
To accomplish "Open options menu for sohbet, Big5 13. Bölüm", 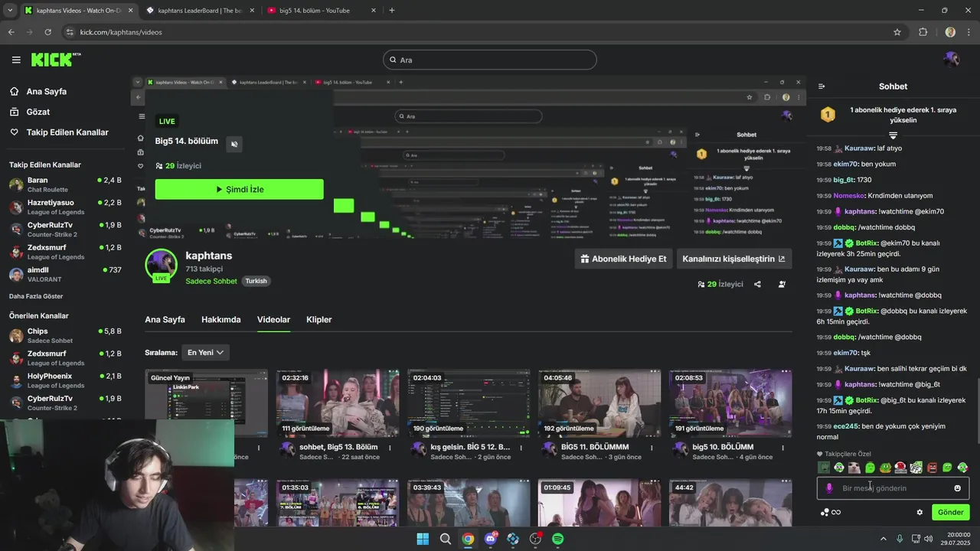I will (390, 448).
